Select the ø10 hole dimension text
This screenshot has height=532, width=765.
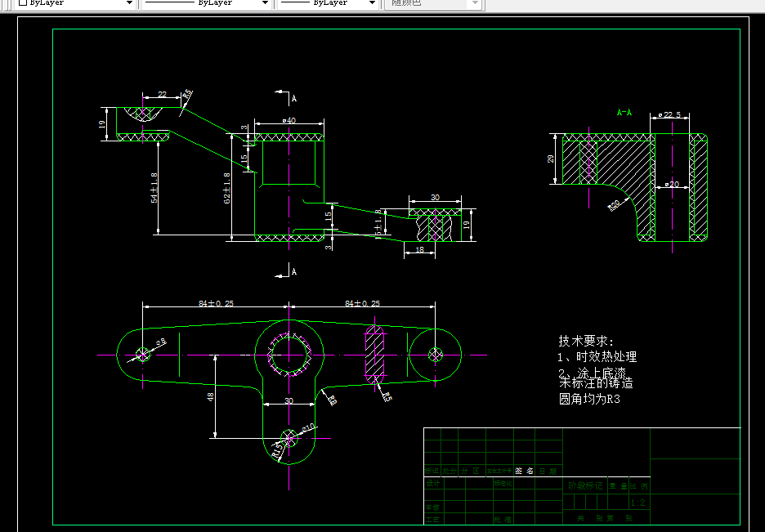[308, 427]
